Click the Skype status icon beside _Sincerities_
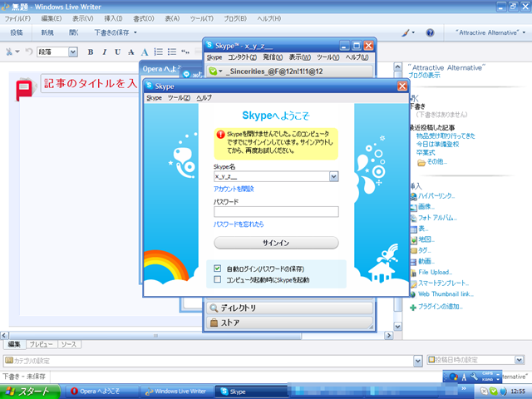 213,71
